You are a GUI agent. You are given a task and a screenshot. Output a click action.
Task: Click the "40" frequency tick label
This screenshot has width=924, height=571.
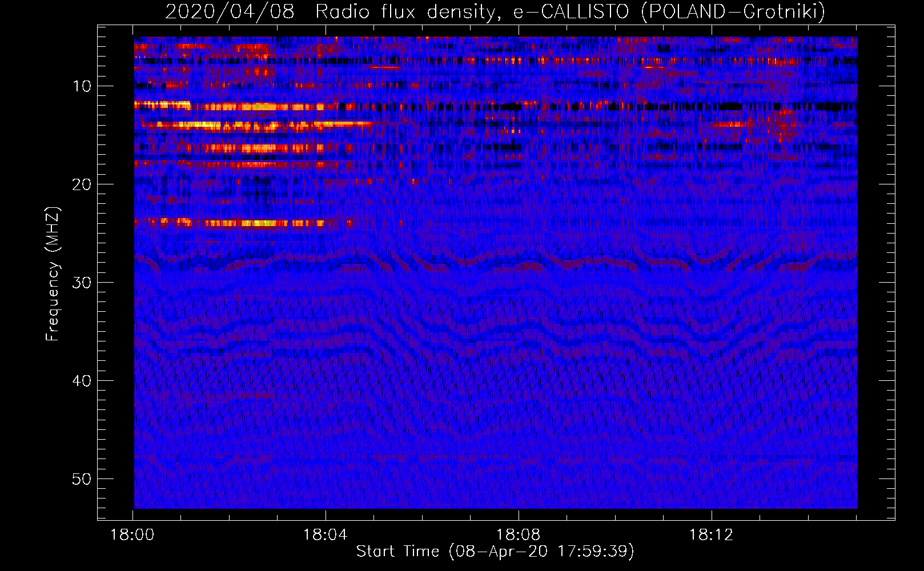pos(82,381)
